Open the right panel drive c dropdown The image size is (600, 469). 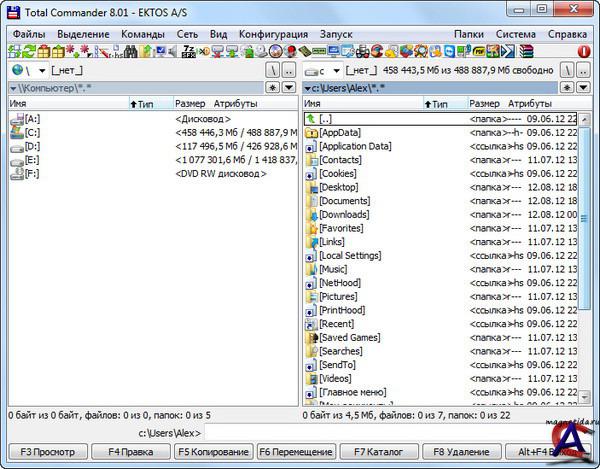[x=336, y=71]
